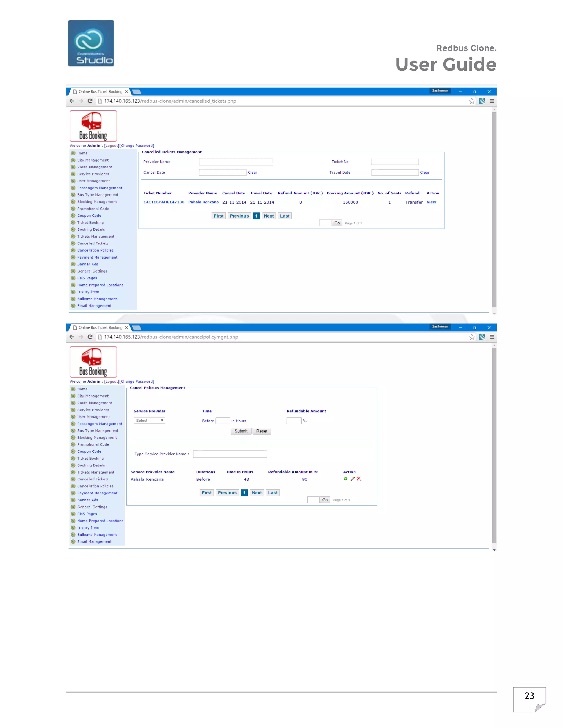The width and height of the screenshot is (563, 728).
Task: Open a new tab in the upper browser
Action: coord(136,92)
